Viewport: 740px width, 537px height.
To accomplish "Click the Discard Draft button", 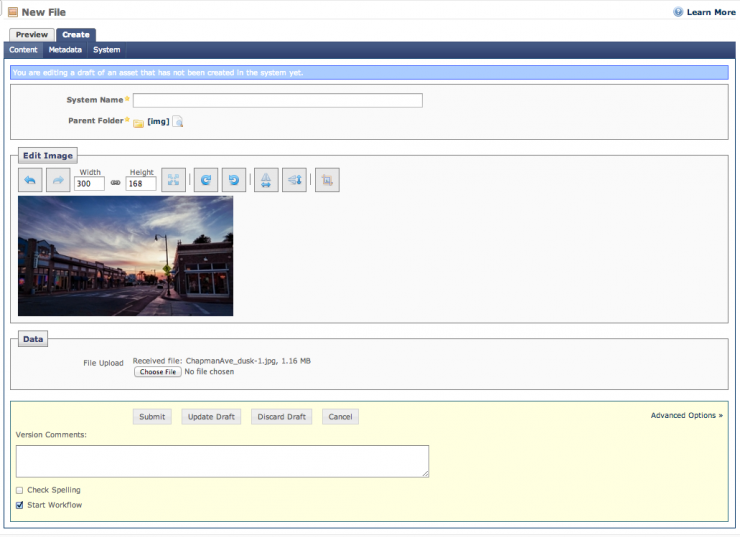I will 281,416.
